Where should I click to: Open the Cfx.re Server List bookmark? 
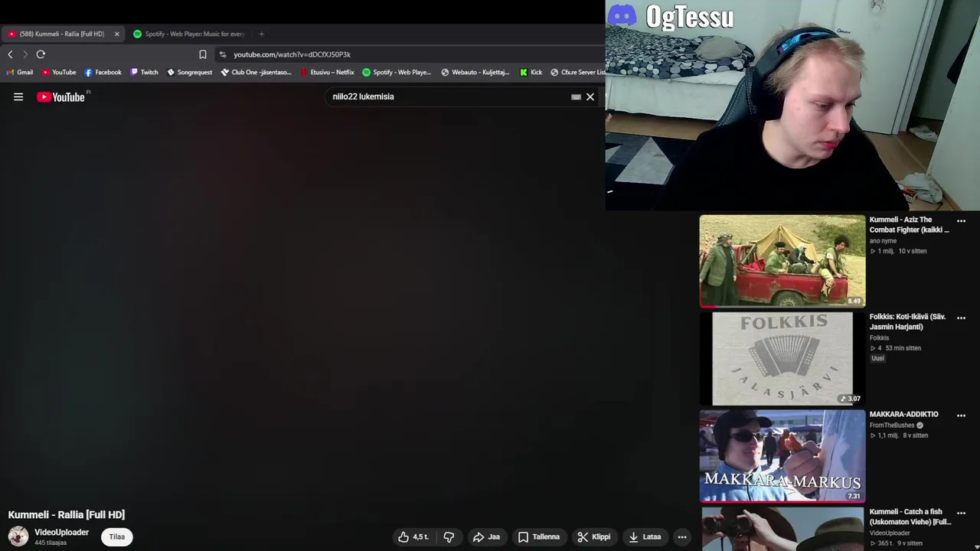[x=577, y=73]
